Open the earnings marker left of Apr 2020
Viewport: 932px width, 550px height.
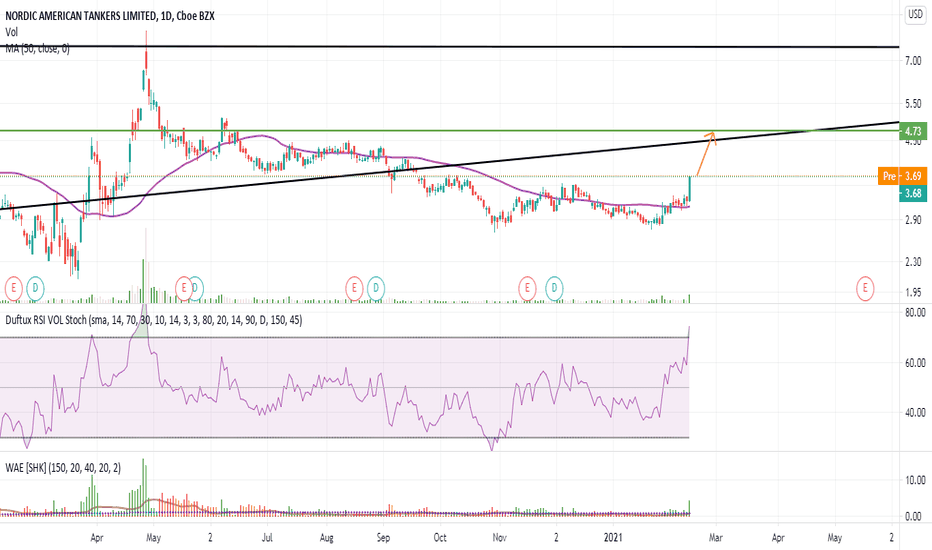coord(13,288)
